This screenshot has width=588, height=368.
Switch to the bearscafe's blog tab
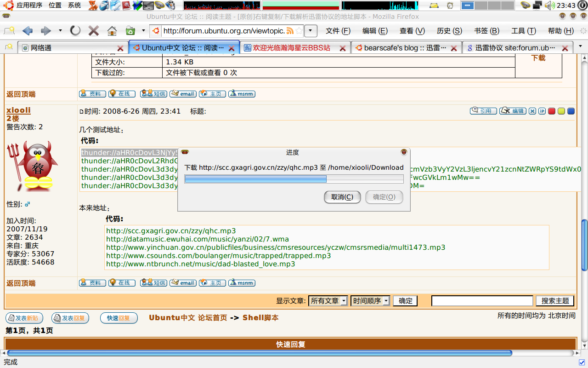(x=406, y=48)
